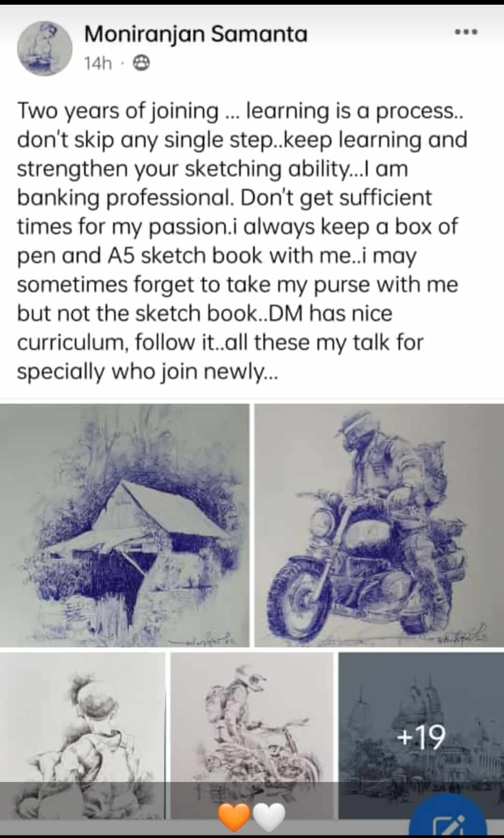Open the girl with backpack sketch
Screen dimensions: 504x838
coord(83,735)
